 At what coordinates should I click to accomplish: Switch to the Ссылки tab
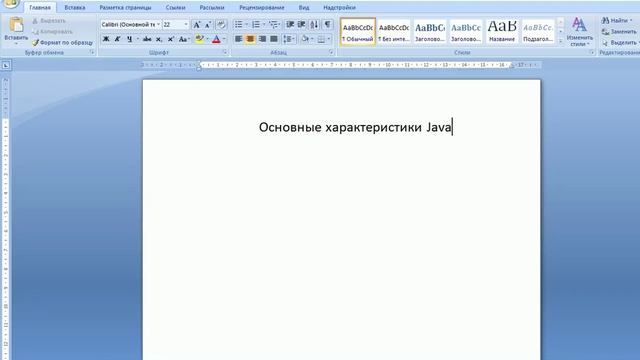pyautogui.click(x=176, y=7)
